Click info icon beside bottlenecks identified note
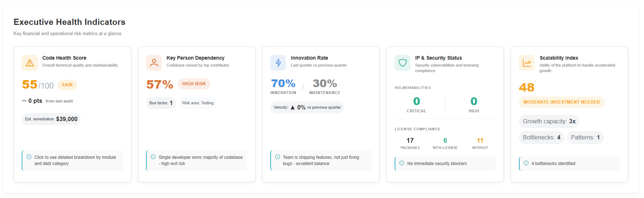The width and height of the screenshot is (644, 198). pyautogui.click(x=526, y=163)
